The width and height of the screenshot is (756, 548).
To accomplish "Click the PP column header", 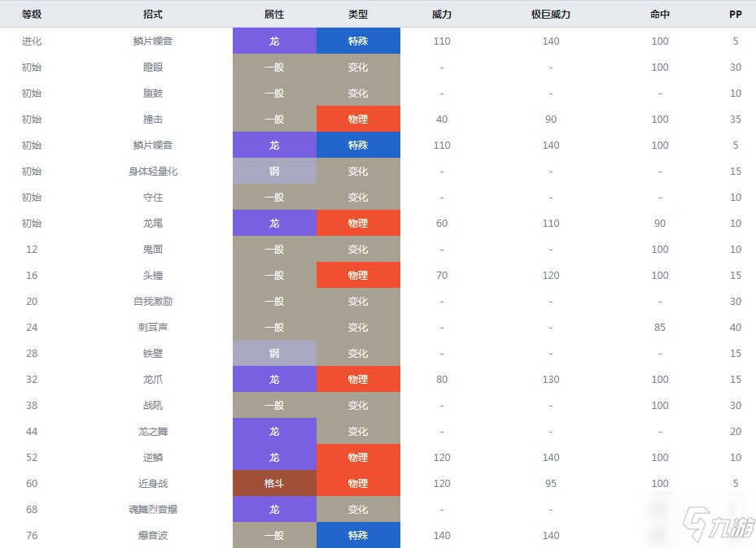I will click(x=735, y=15).
